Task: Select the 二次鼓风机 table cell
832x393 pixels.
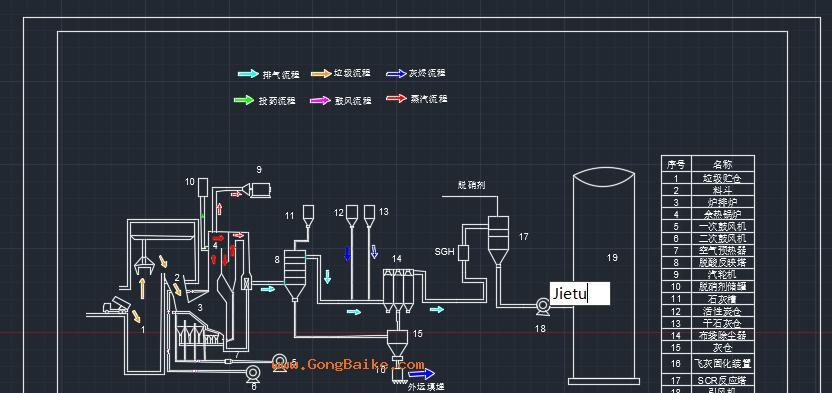Action: coord(722,239)
